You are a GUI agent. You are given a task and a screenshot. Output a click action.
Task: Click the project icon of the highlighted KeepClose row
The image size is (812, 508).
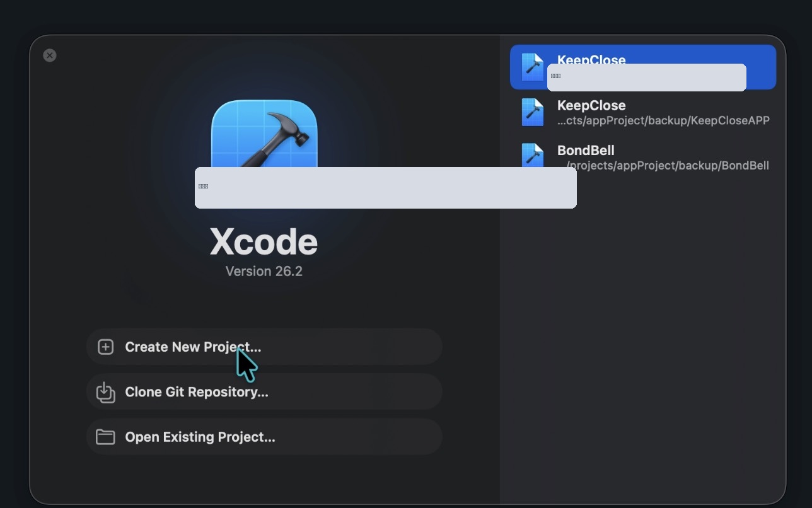click(x=533, y=67)
